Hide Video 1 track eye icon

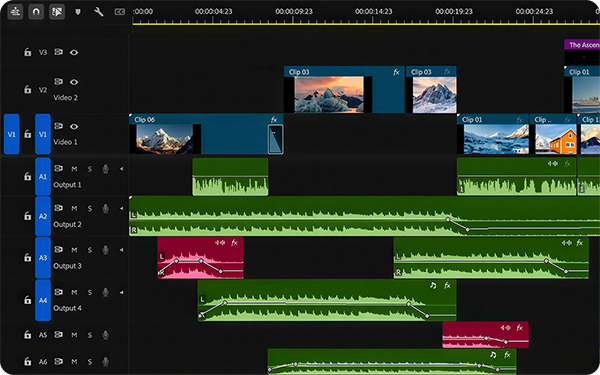(x=74, y=126)
